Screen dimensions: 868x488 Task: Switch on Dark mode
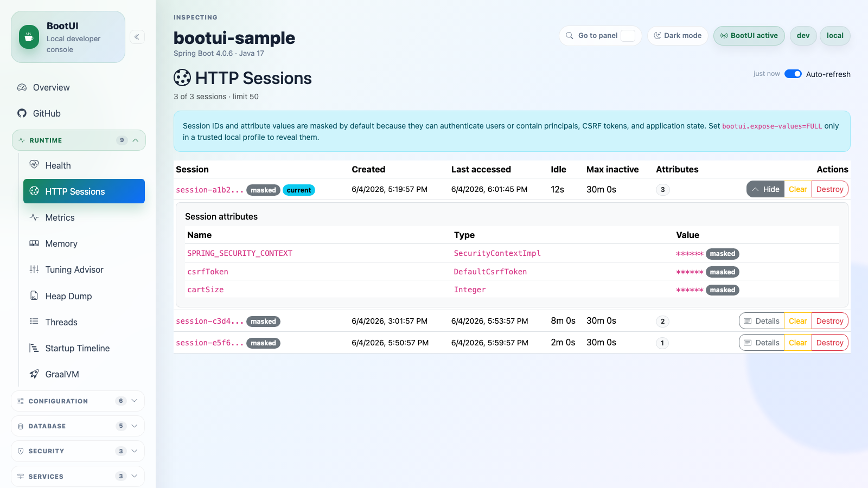pyautogui.click(x=678, y=36)
